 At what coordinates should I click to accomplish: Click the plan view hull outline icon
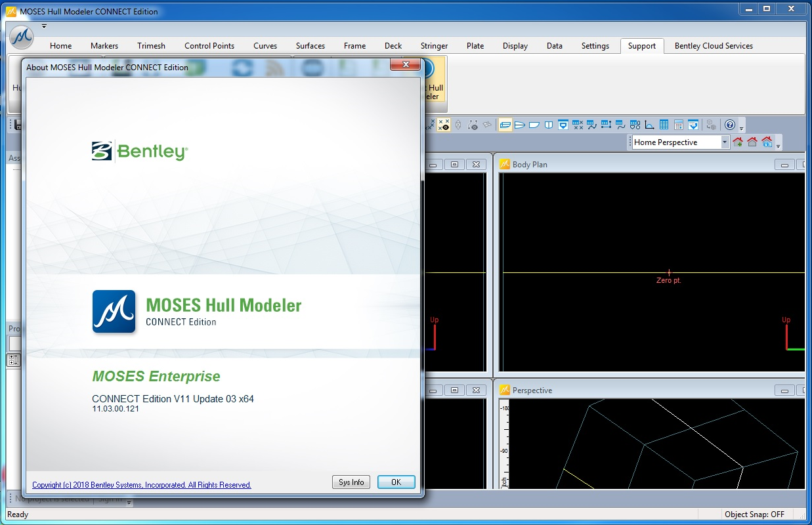520,125
